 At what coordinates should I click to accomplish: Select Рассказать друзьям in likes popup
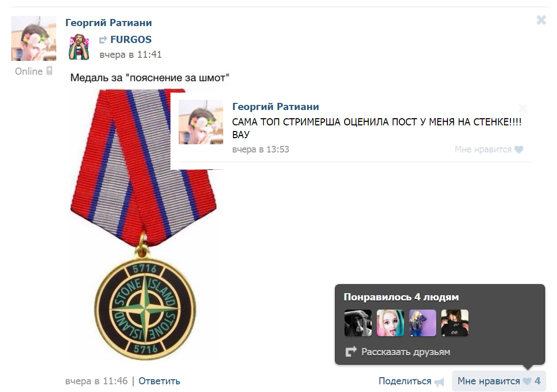(405, 352)
